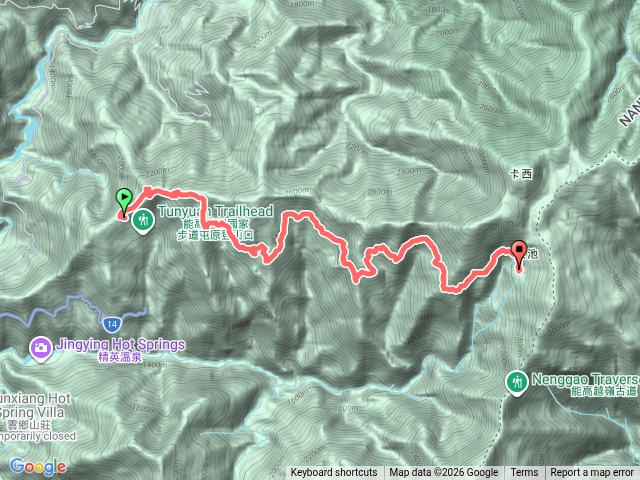Screen dimensions: 640x480
Task: Select the Jingying Hot Springs camera pin
Action: tap(41, 349)
